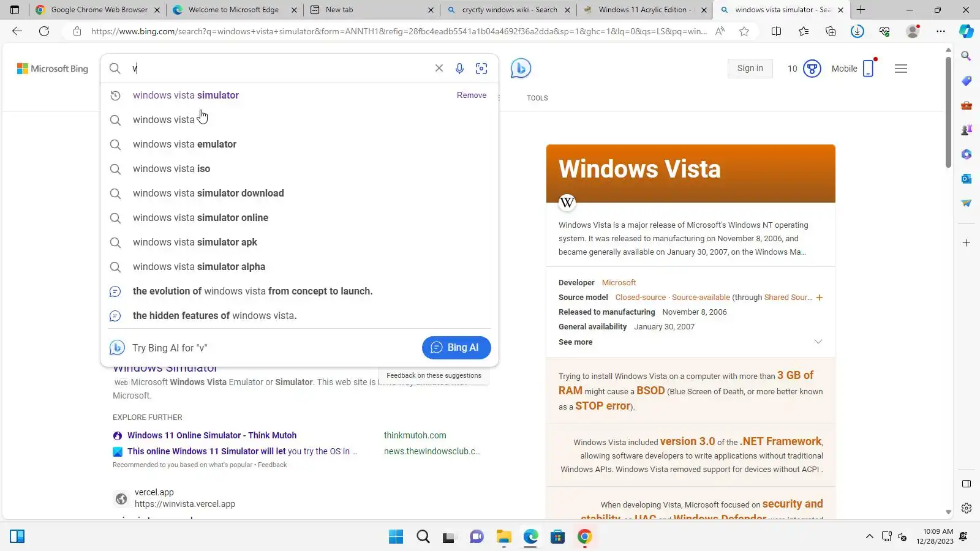The width and height of the screenshot is (980, 551).
Task: Switch to Welcome to Microsoft Edge tab
Action: (235, 10)
